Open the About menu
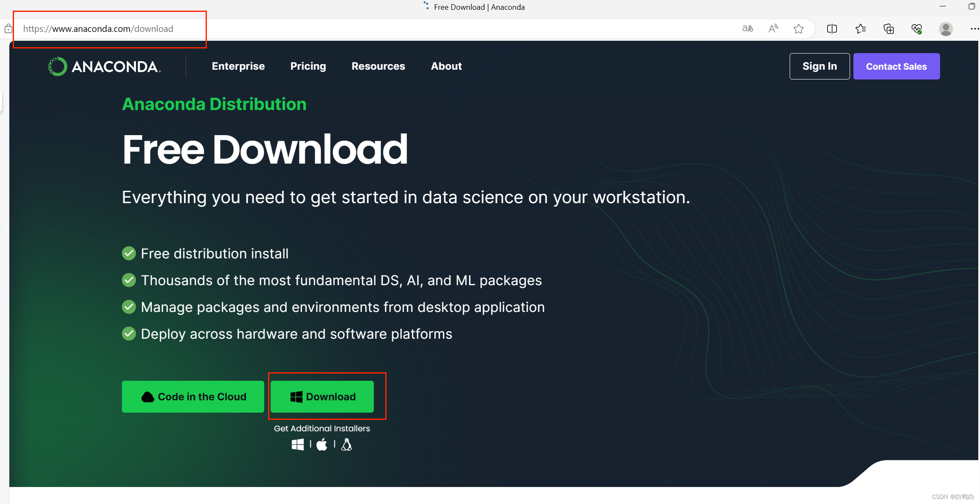The width and height of the screenshot is (980, 504). (446, 66)
